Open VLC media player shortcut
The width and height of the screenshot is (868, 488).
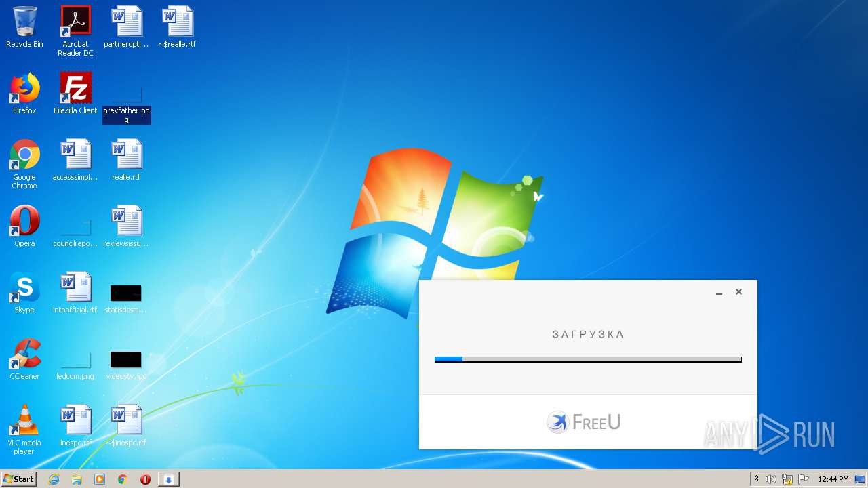24,430
